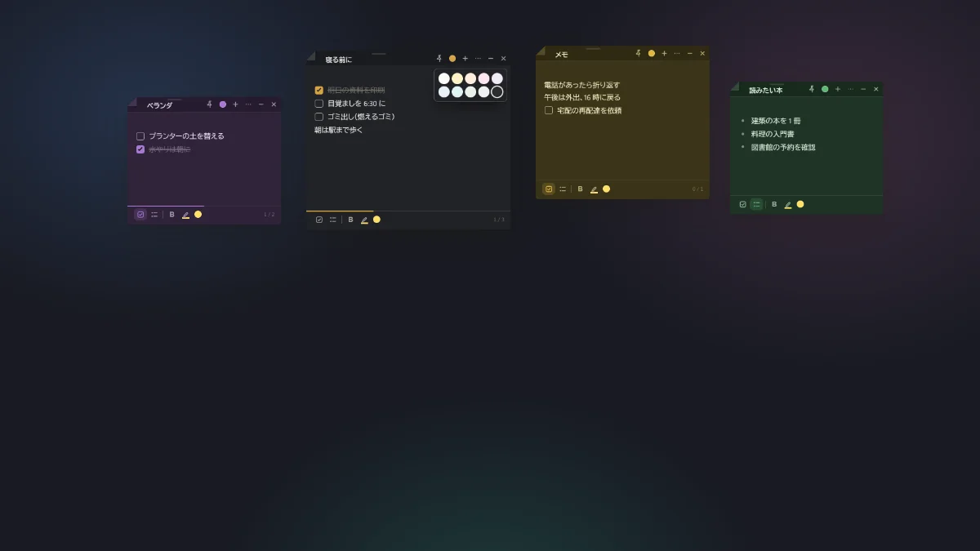This screenshot has width=980, height=551.
Task: Toggle checklist mode in the ベランダ note toolbar
Action: [x=140, y=215]
